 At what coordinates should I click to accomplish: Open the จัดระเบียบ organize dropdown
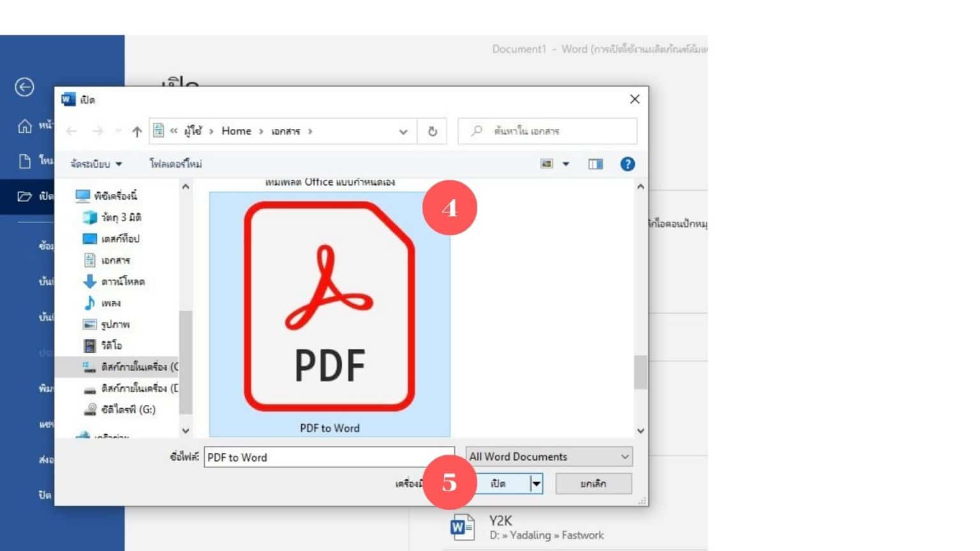96,164
